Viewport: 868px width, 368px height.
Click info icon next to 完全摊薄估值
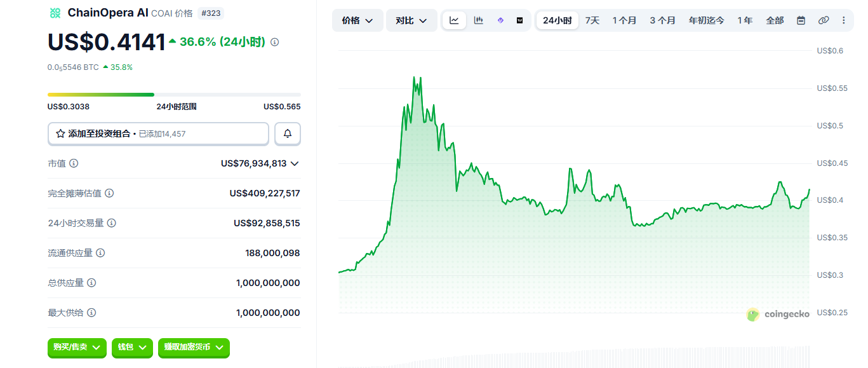click(109, 193)
